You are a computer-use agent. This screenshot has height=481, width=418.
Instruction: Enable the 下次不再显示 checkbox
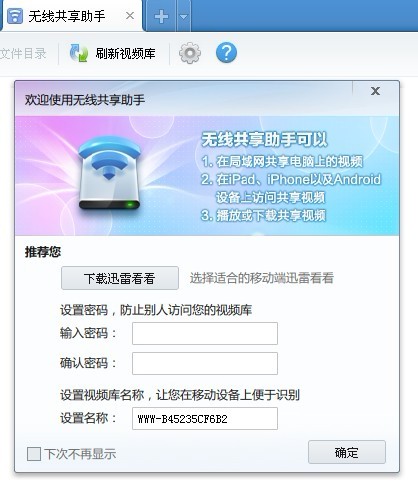tap(34, 454)
